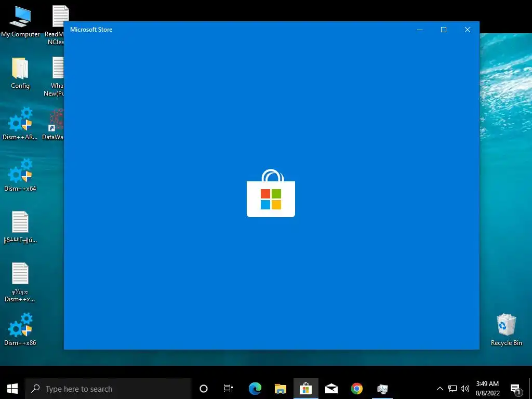Open the My Computer desktop icon
Viewport: 532px width, 399px height.
coord(20,22)
